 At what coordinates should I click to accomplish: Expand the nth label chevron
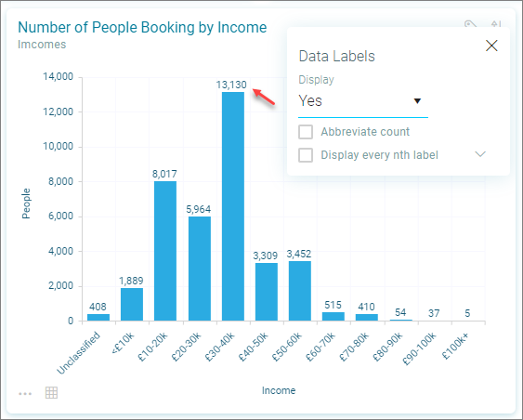pyautogui.click(x=480, y=154)
